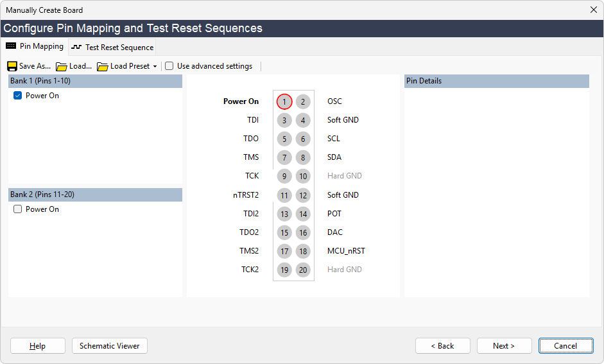Click the Next button
Image resolution: width=604 pixels, height=364 pixels.
coord(504,346)
